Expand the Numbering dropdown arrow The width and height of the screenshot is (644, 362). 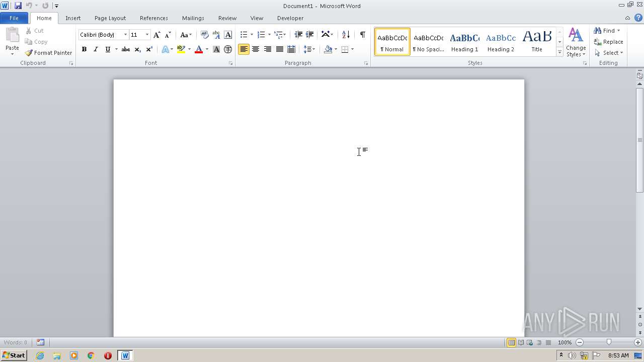[x=269, y=35]
